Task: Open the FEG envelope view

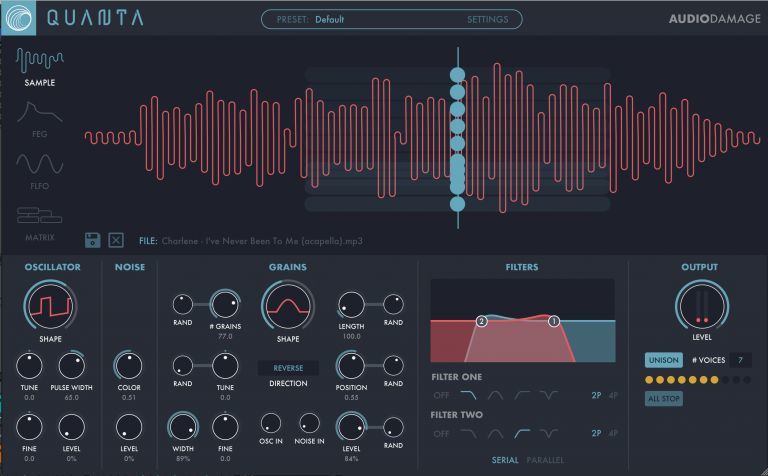Action: (x=40, y=116)
